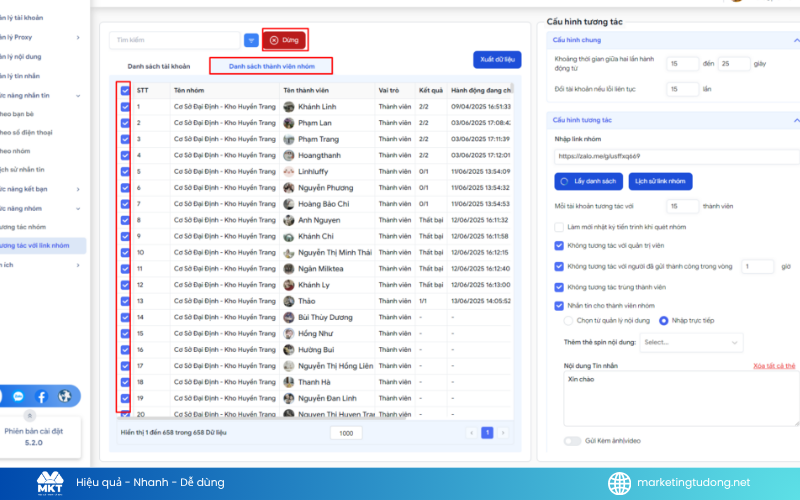Screen dimensions: 800x500
Task: Click Ngân Milktea's avatar
Action: point(289,269)
